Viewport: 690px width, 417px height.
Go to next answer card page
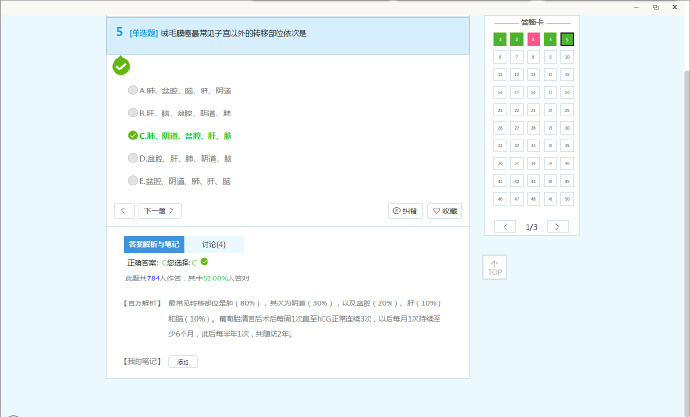558,227
